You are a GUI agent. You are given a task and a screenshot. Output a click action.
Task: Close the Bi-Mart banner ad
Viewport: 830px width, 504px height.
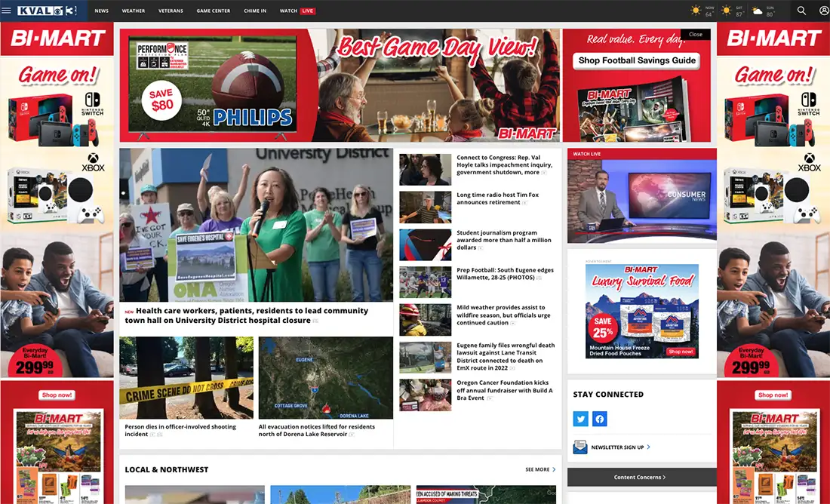point(696,35)
